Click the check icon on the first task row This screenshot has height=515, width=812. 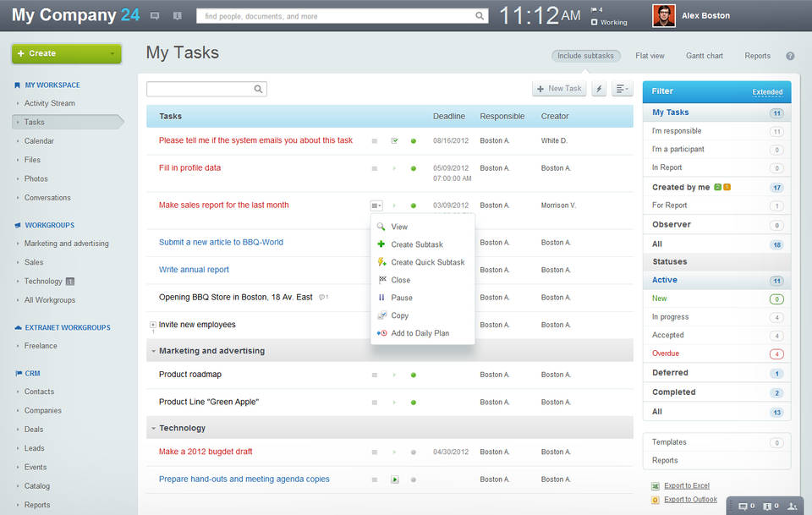tap(394, 140)
